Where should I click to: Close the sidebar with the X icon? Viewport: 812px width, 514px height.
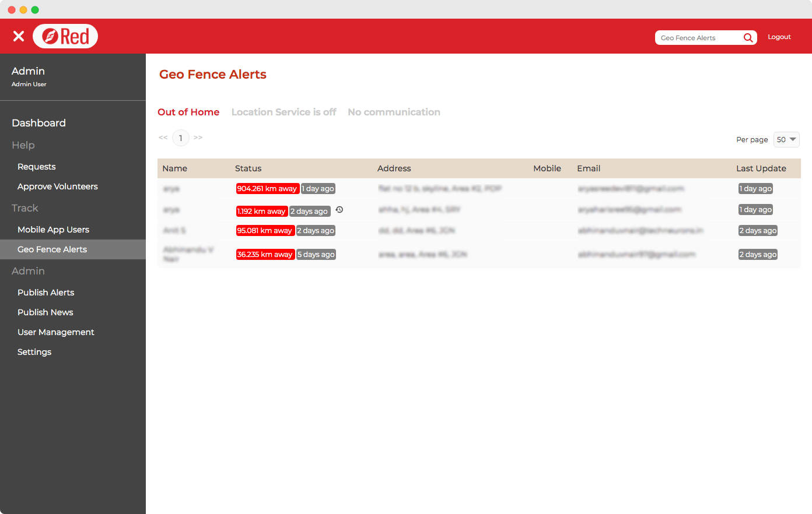19,36
